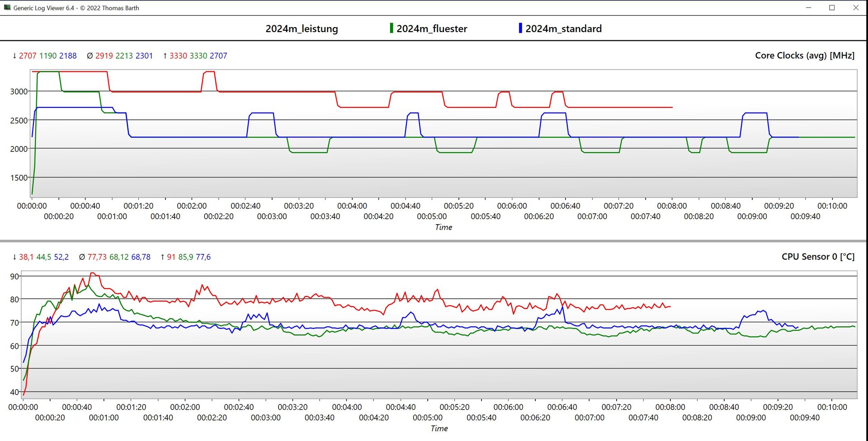
Task: Maximize the Generic Log Viewer window
Action: tap(832, 8)
